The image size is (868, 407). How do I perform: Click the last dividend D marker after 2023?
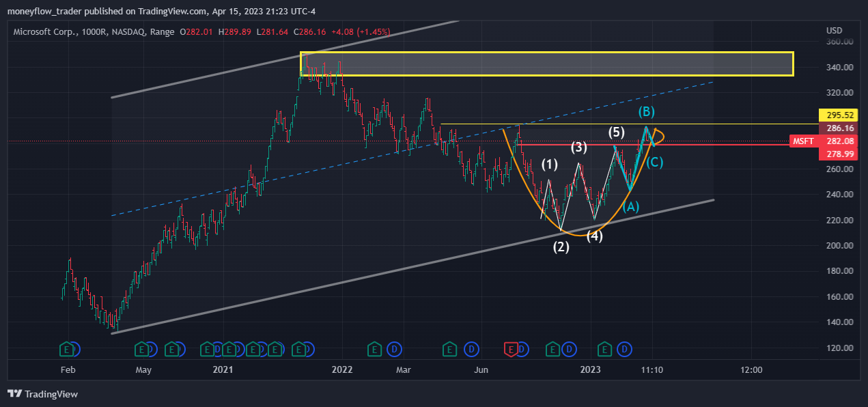tap(624, 350)
